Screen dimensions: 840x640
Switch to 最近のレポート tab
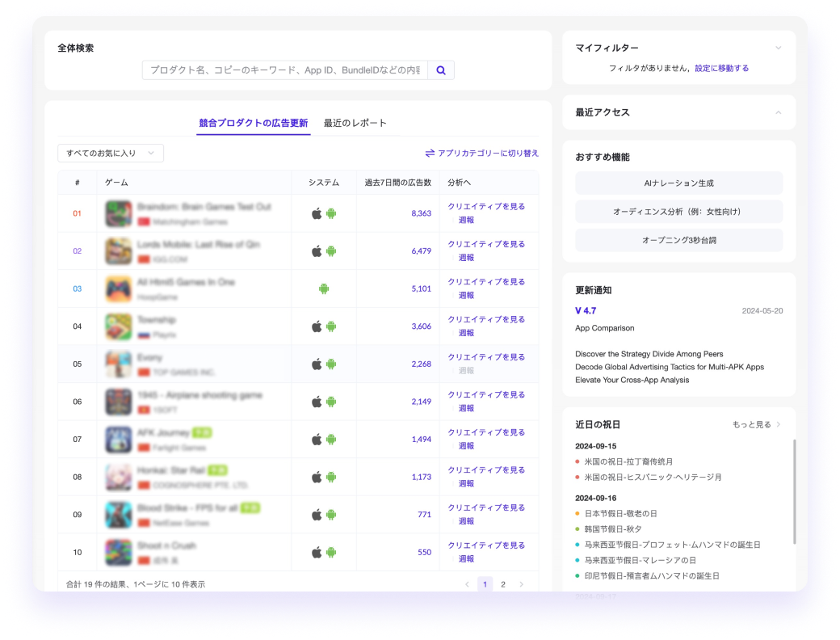point(355,123)
